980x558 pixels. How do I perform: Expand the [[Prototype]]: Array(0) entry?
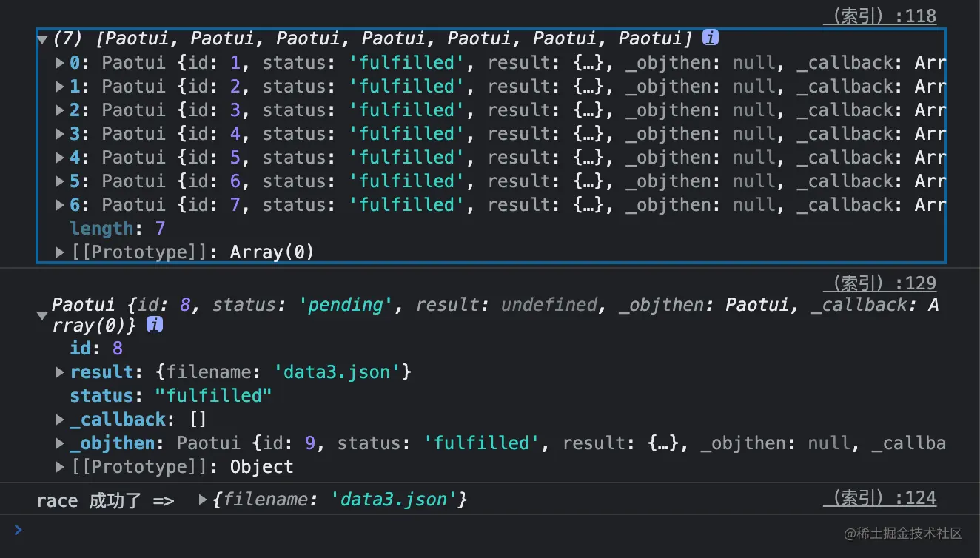coord(60,252)
